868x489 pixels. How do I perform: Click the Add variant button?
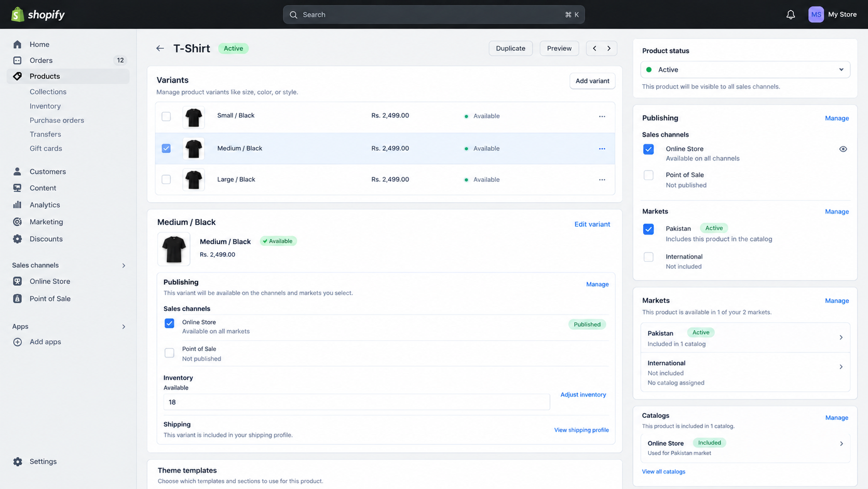click(x=592, y=81)
